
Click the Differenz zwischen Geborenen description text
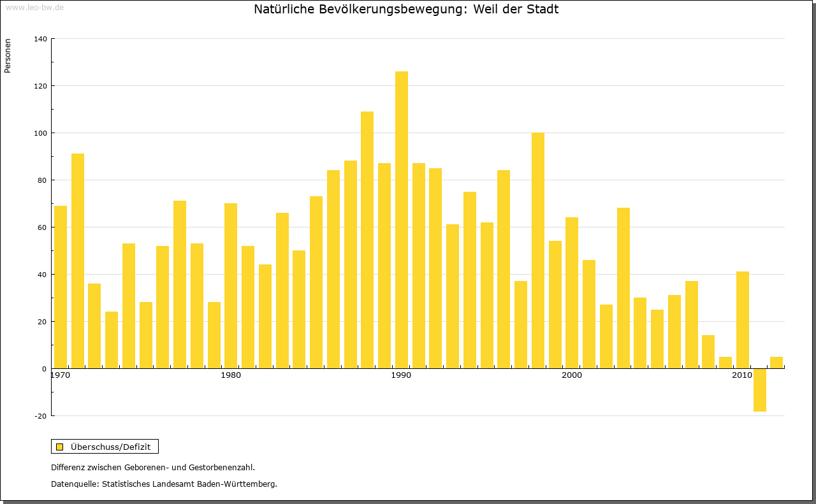pos(153,467)
